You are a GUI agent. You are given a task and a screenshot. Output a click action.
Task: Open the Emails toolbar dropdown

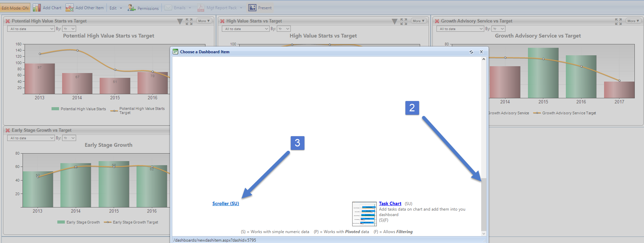(x=178, y=8)
